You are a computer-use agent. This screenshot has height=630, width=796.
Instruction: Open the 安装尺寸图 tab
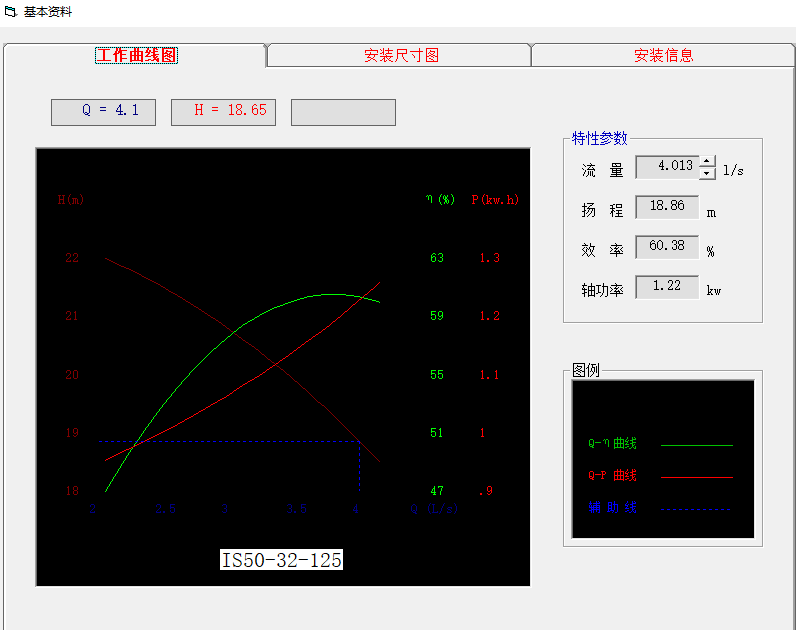(401, 55)
